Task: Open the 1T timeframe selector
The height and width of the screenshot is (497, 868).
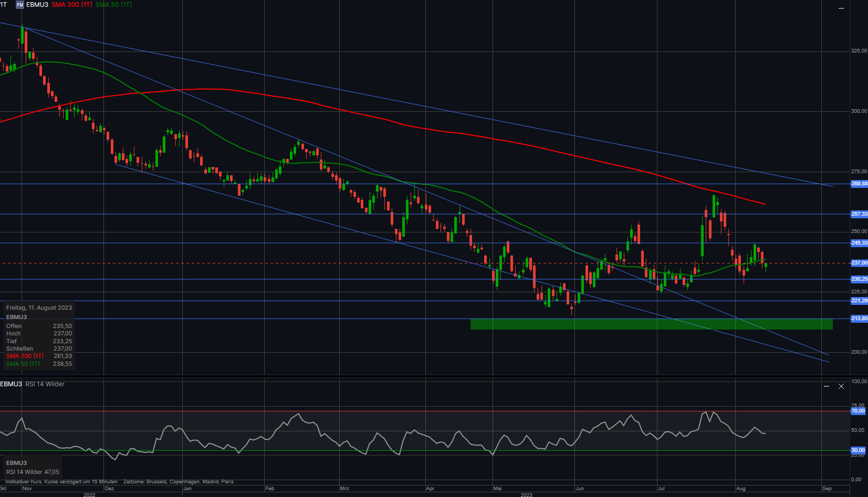Action: click(x=4, y=5)
